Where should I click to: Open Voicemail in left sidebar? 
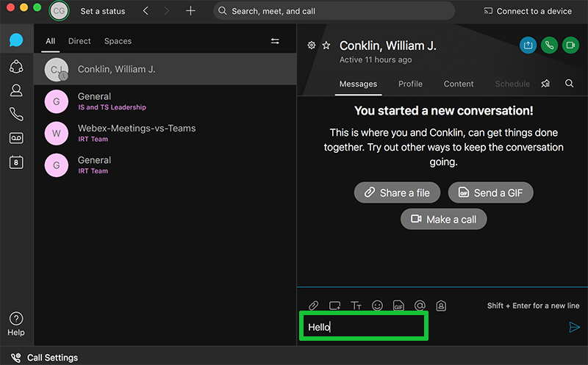click(x=15, y=138)
